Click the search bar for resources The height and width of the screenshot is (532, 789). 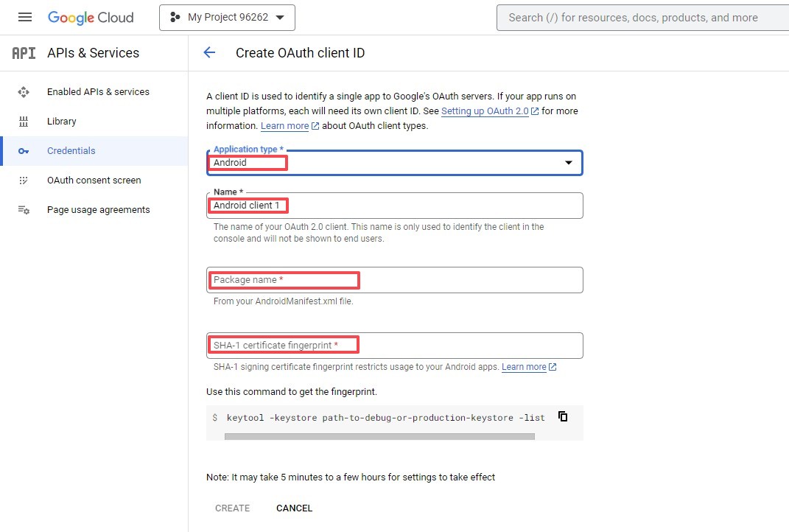[x=641, y=18]
